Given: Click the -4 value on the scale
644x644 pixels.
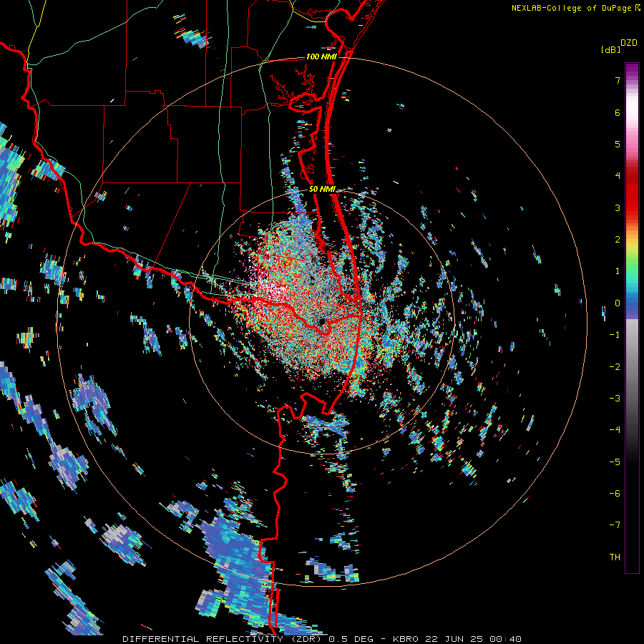Looking at the screenshot, I should coord(615,430).
